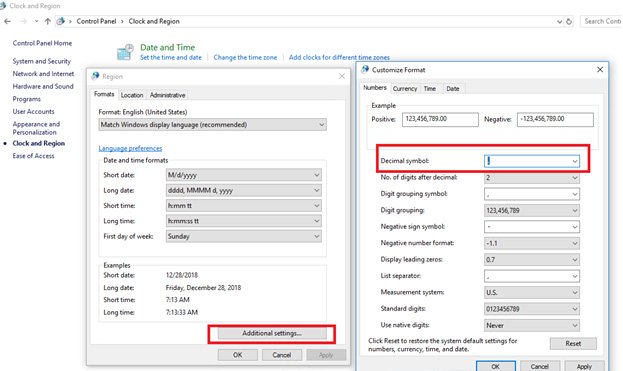Open the Display leading zeros dropdown
This screenshot has height=371, width=623.
532,260
